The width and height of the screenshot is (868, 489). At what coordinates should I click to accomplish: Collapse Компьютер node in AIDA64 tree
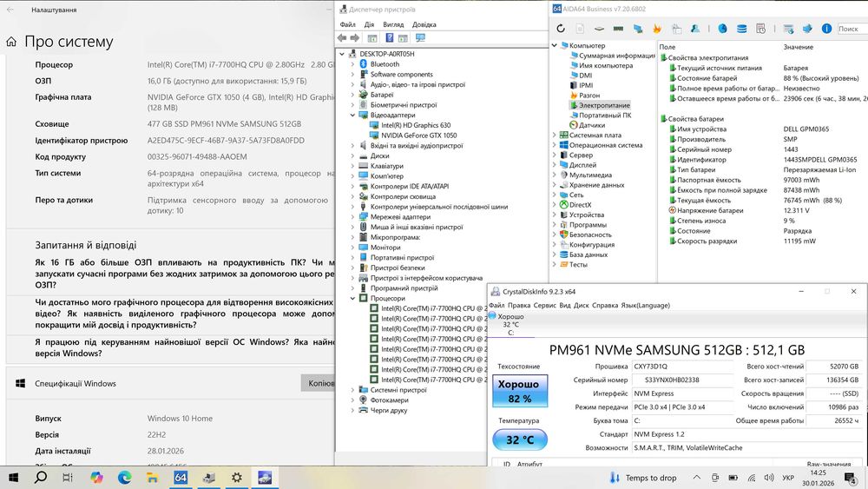click(x=554, y=45)
